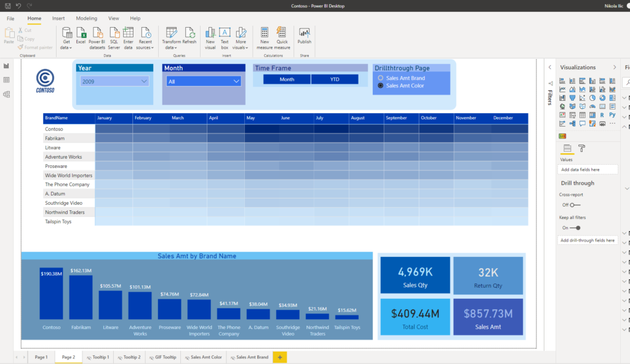This screenshot has height=364, width=630.
Task: Toggle Cross-report drill through switch
Action: pyautogui.click(x=575, y=205)
